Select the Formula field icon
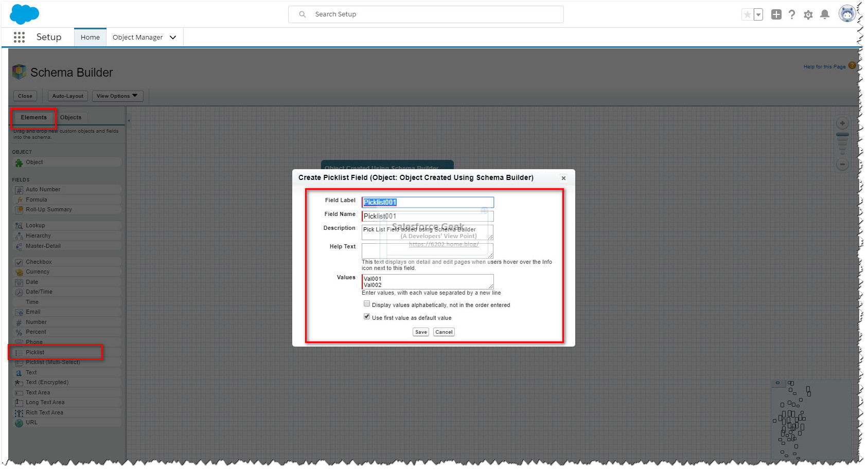The image size is (868, 470). tap(19, 200)
